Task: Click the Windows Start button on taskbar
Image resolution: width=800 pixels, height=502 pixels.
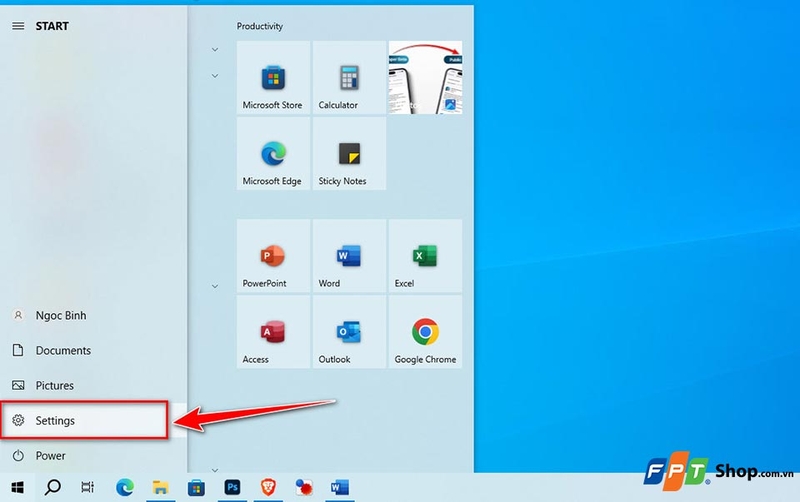Action: (17, 488)
